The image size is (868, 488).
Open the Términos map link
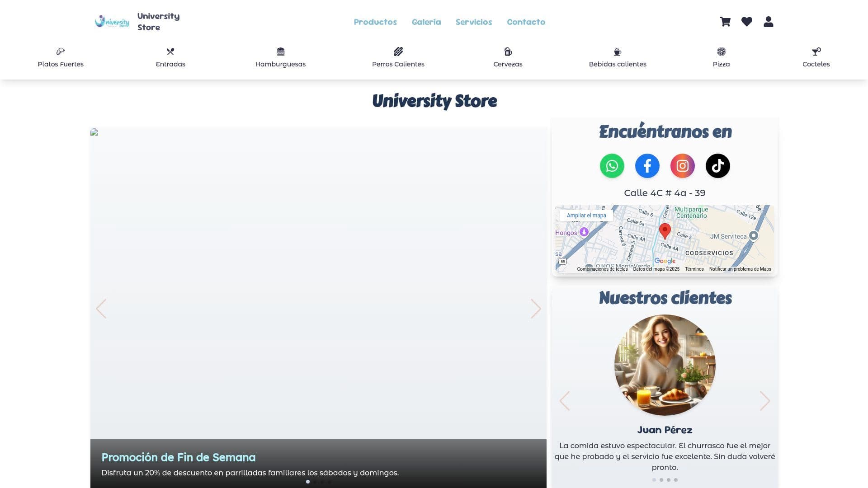point(694,269)
